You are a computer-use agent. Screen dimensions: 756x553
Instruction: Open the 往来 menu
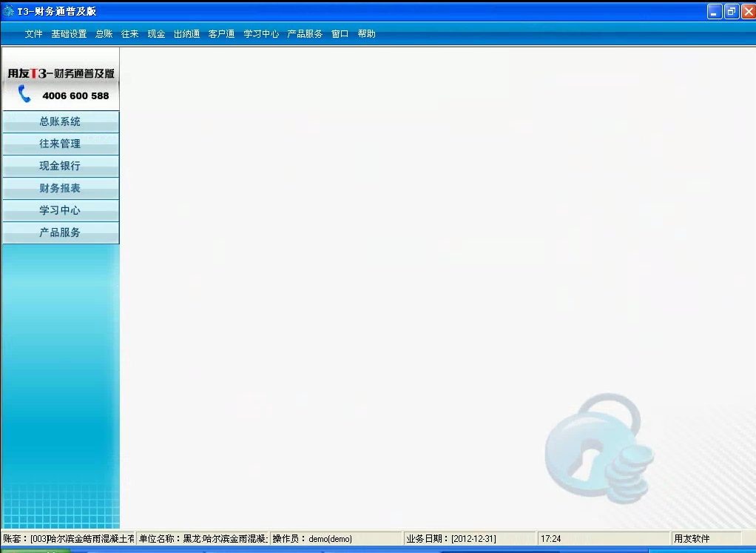129,34
